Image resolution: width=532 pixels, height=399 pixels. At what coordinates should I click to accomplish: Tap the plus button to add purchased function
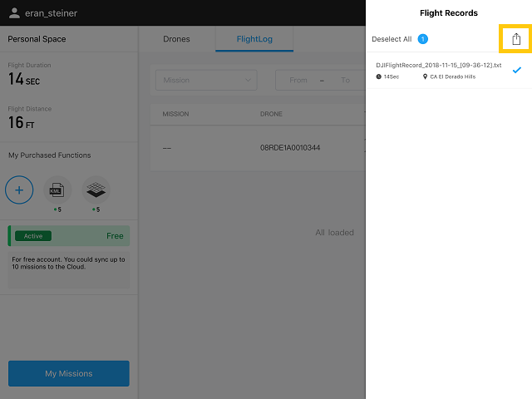coord(19,190)
